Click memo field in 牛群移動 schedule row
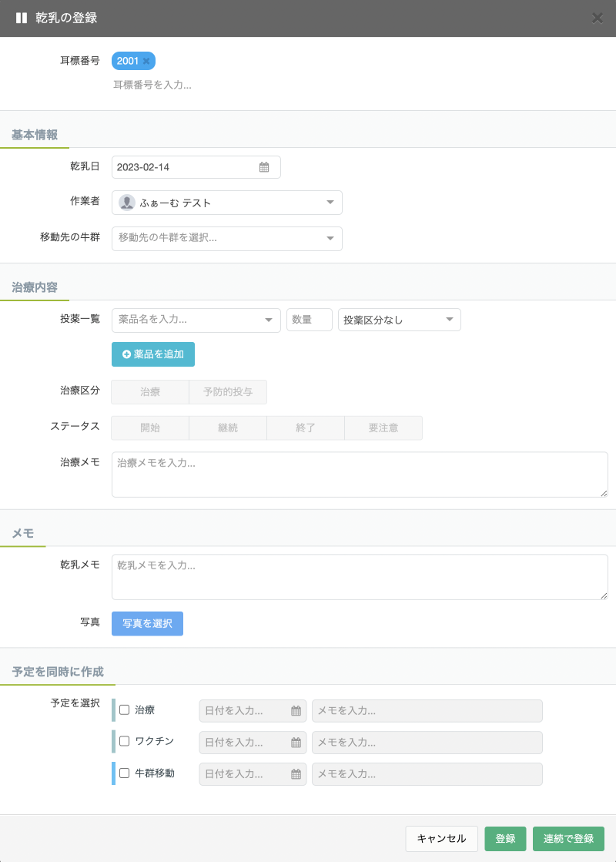 tap(427, 774)
